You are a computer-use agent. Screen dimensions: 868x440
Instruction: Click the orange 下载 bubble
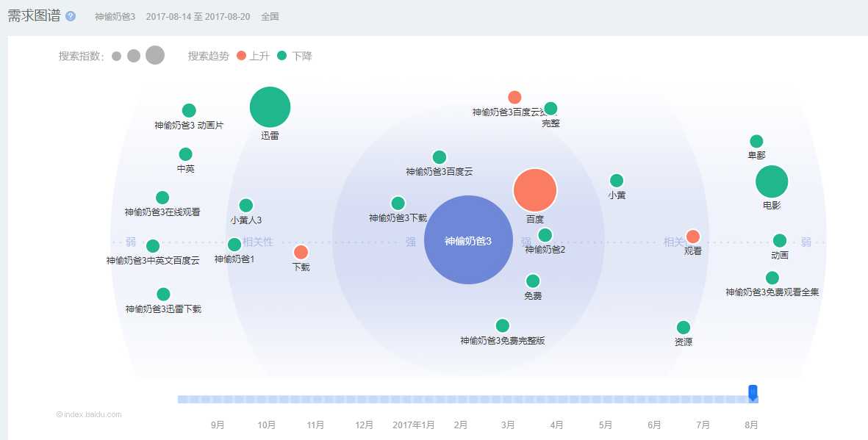301,253
